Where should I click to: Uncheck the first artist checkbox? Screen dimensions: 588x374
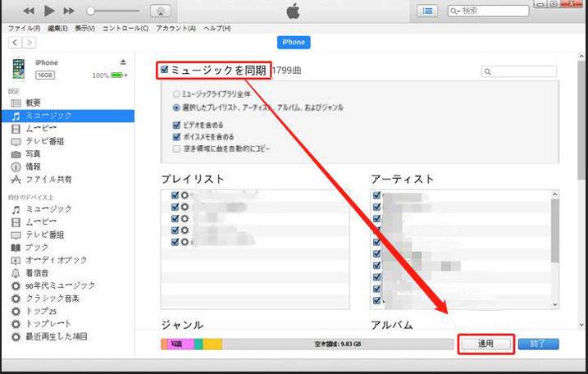(377, 195)
